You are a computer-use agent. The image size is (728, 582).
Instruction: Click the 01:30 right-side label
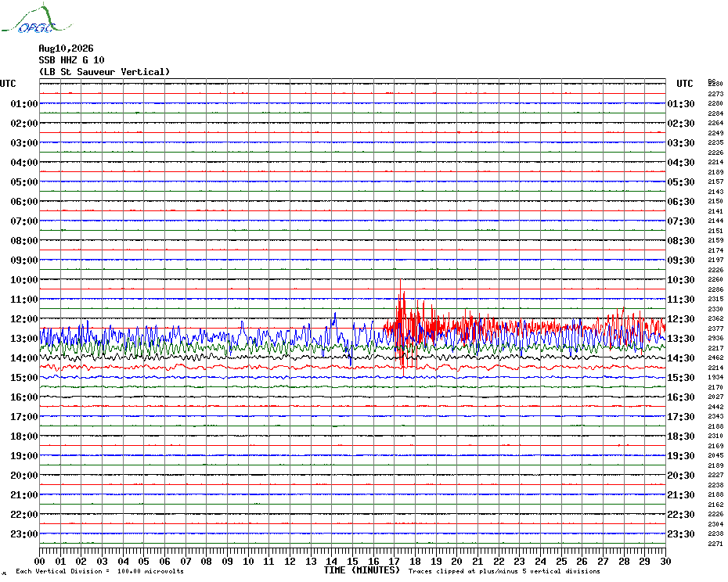coord(681,103)
